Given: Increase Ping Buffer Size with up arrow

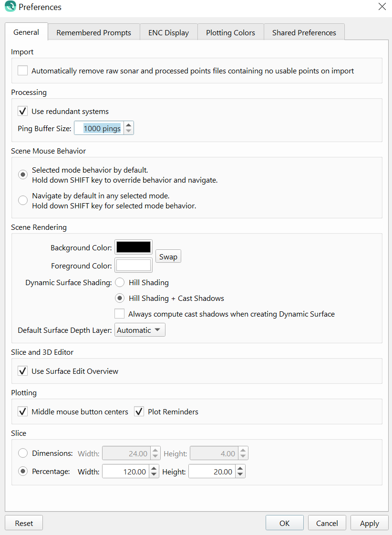Looking at the screenshot, I should pyautogui.click(x=129, y=125).
